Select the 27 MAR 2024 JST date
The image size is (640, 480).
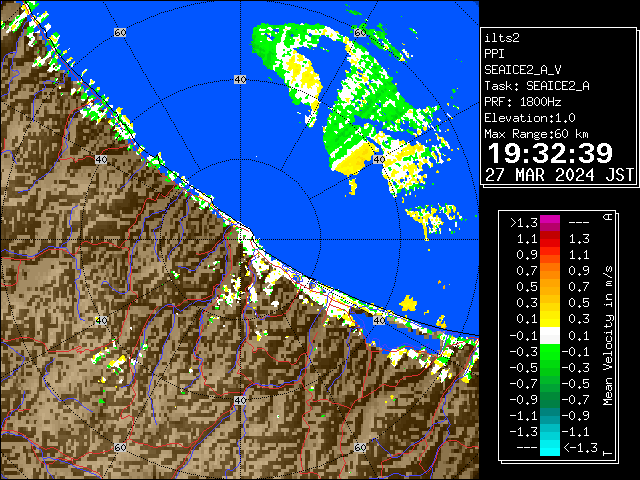[x=560, y=175]
